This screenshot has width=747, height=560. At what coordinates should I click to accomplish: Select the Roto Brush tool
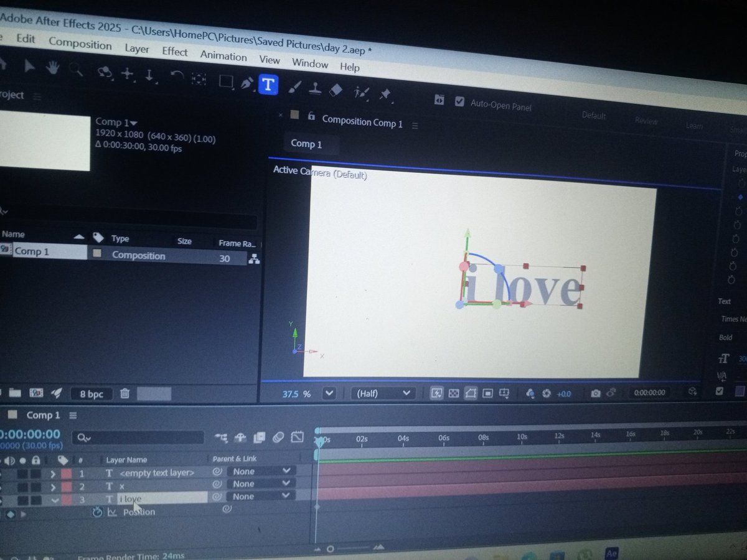[360, 92]
